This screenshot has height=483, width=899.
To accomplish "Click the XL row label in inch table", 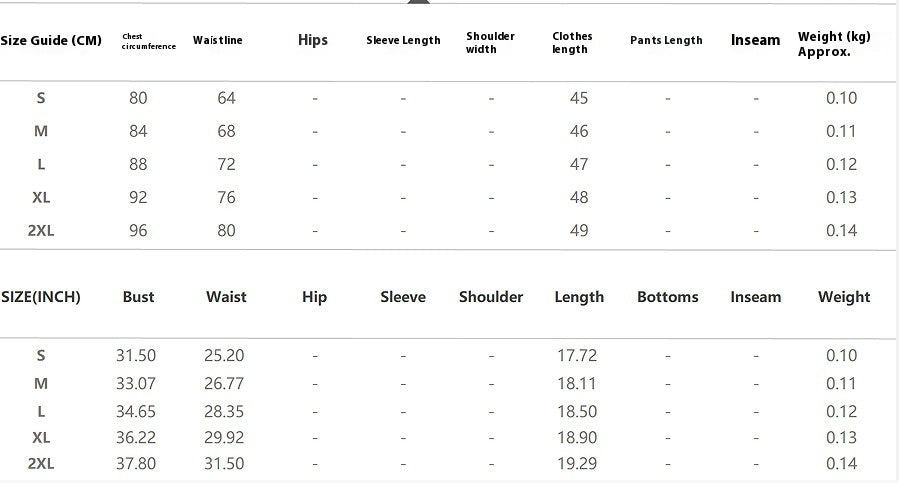I will click(41, 438).
